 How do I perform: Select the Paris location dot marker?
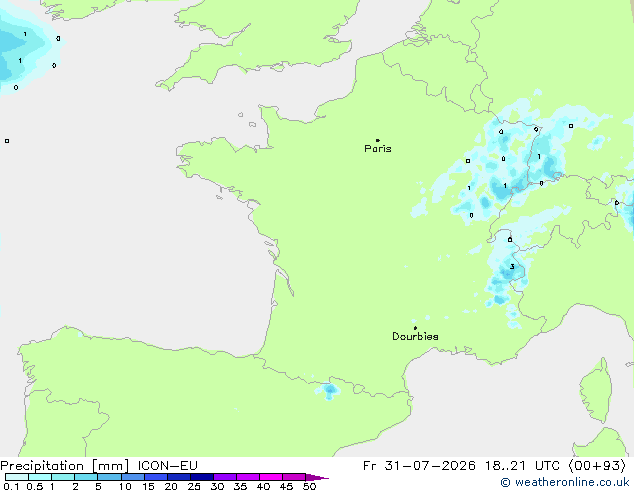[378, 140]
